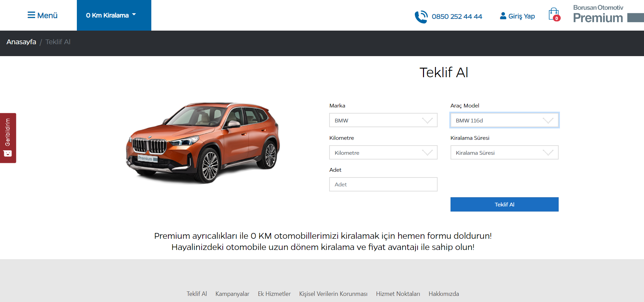This screenshot has height=302, width=644.
Task: Click the Borusan Otomotiv Premium logo
Action: click(x=608, y=14)
